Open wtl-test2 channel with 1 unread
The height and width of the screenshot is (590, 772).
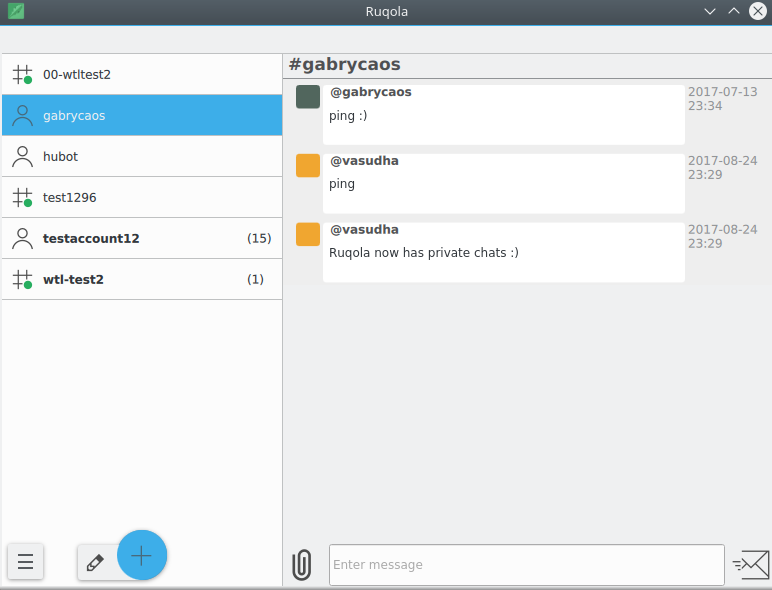(x=142, y=279)
